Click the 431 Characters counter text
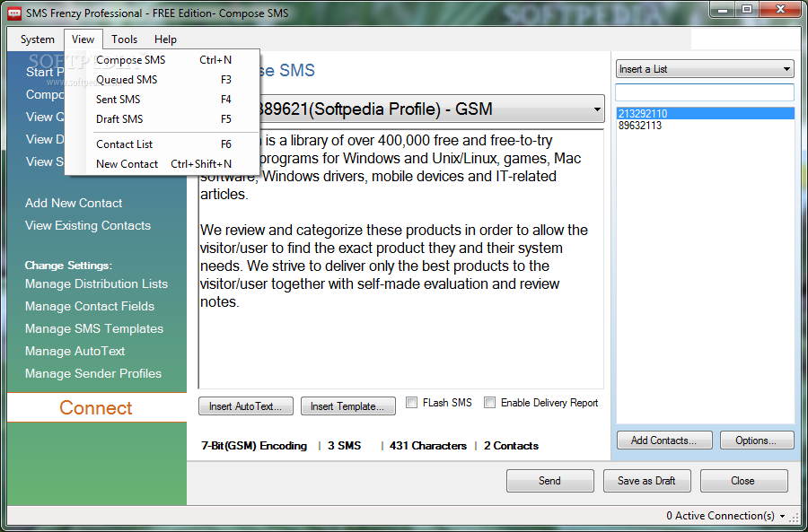 (428, 446)
